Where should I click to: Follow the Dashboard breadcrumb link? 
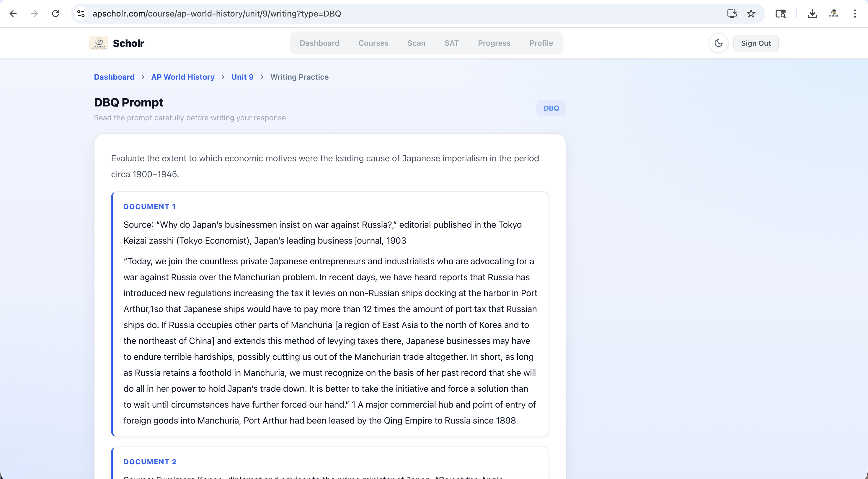114,77
